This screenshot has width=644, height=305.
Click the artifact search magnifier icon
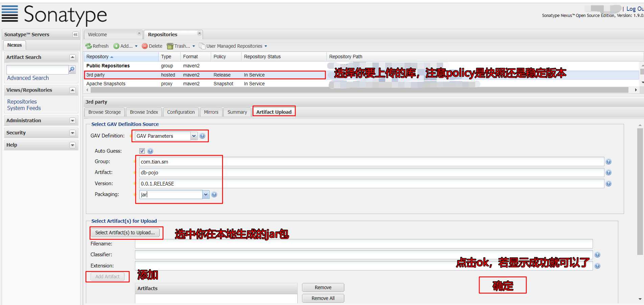72,70
